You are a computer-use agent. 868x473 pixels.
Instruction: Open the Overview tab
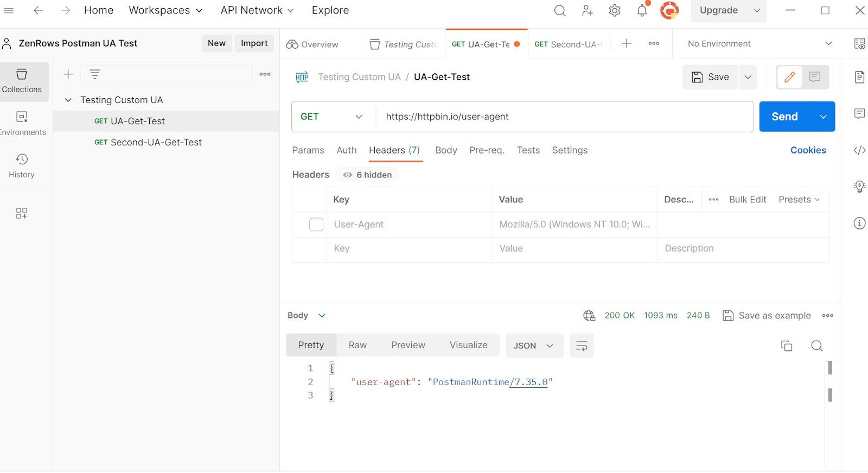[x=312, y=44]
